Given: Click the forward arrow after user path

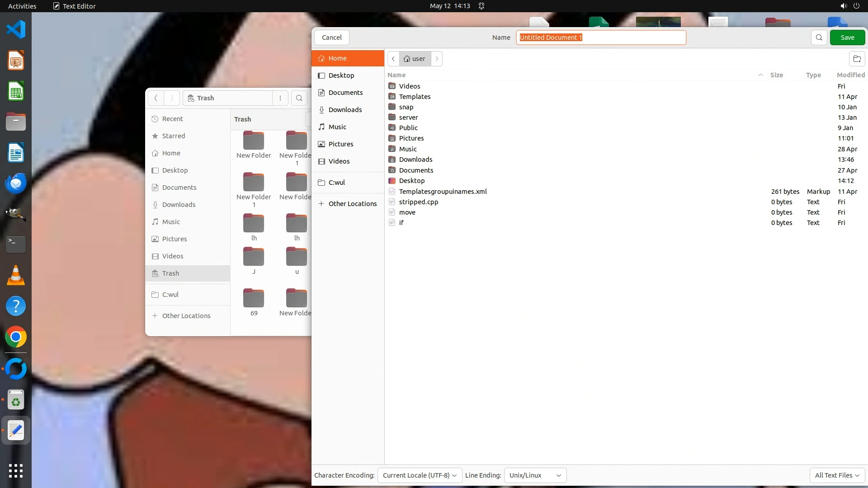Looking at the screenshot, I should pyautogui.click(x=437, y=59).
